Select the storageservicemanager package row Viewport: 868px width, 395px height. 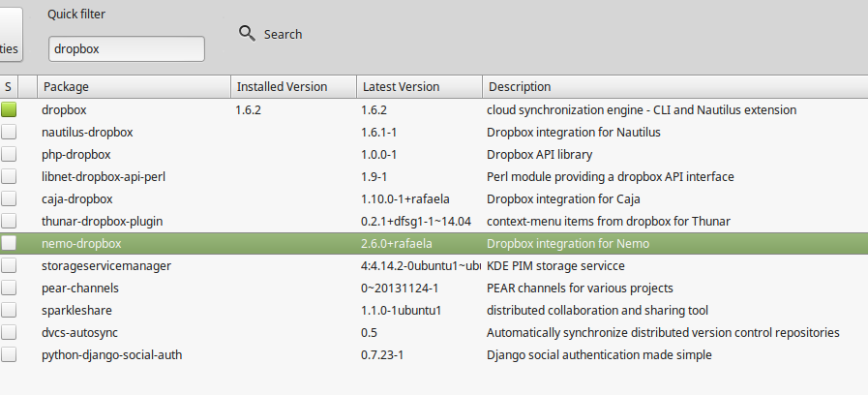pyautogui.click(x=434, y=266)
